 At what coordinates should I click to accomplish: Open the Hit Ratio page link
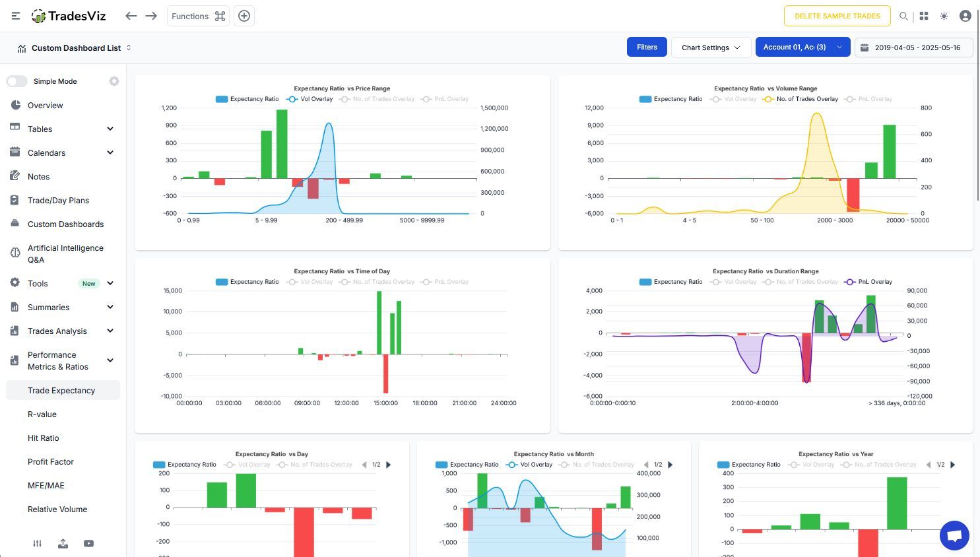coord(44,438)
